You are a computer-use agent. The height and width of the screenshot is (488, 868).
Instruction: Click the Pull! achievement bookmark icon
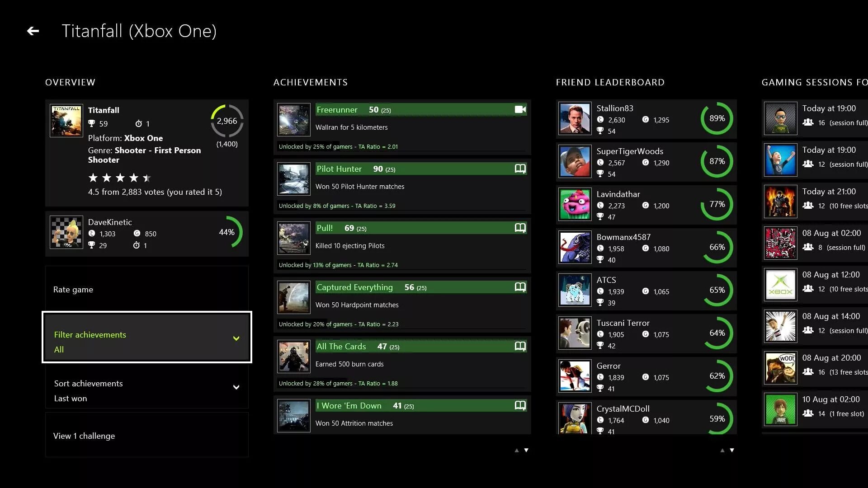pyautogui.click(x=519, y=228)
